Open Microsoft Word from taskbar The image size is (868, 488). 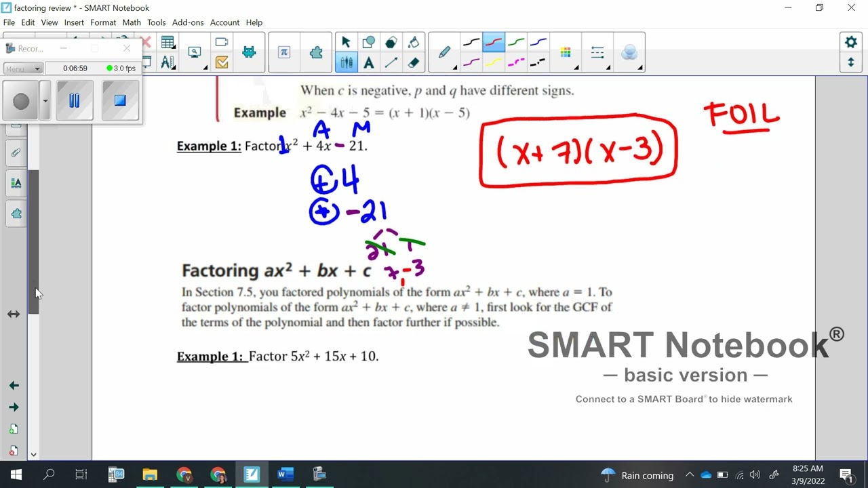coord(285,474)
